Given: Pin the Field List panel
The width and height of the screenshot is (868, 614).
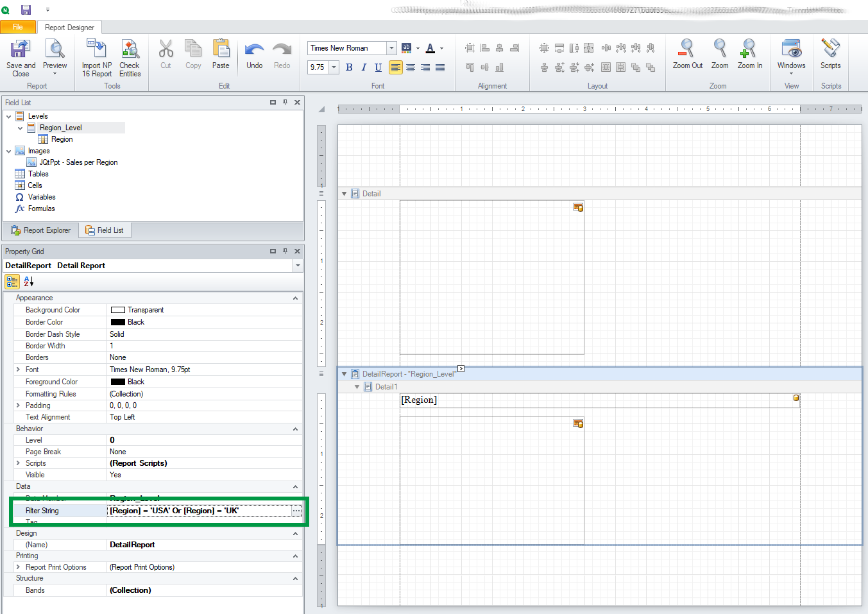Looking at the screenshot, I should pyautogui.click(x=285, y=102).
